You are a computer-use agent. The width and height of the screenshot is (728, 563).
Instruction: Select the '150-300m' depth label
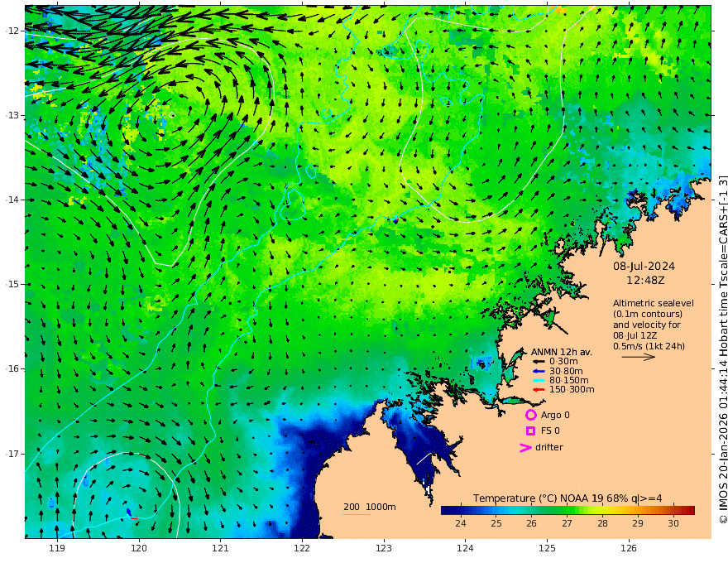(x=572, y=389)
